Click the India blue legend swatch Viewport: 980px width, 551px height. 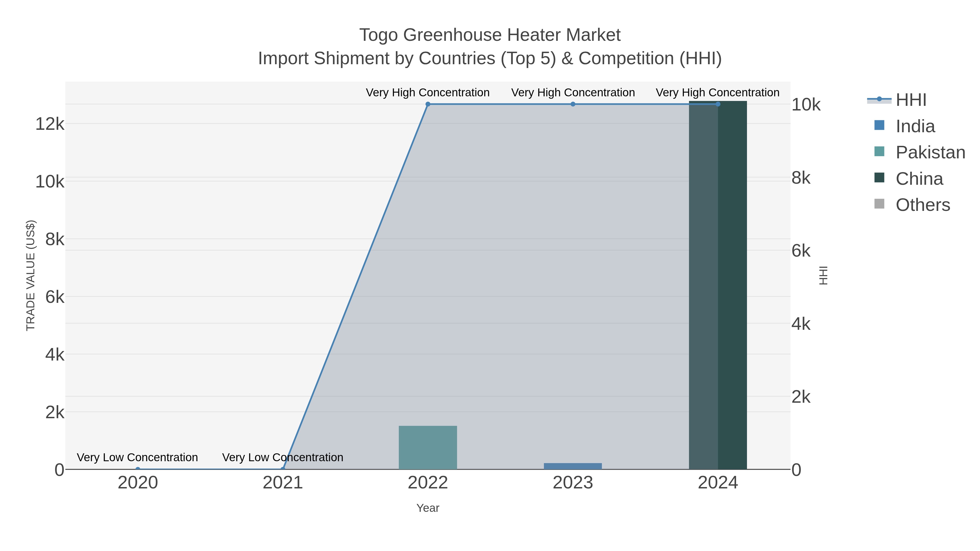879,125
